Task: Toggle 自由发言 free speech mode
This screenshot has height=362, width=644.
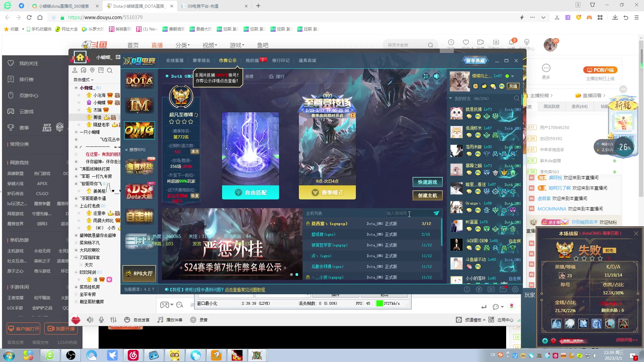Action: point(137,320)
